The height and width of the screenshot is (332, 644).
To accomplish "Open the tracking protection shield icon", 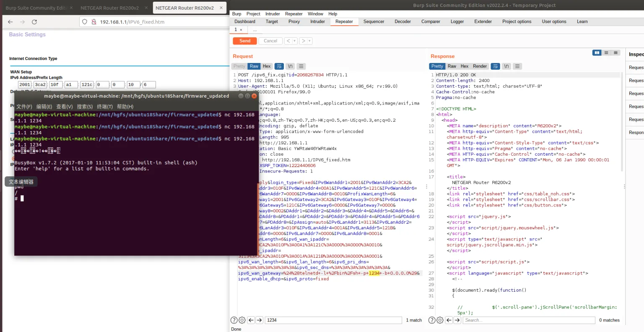I will point(85,22).
